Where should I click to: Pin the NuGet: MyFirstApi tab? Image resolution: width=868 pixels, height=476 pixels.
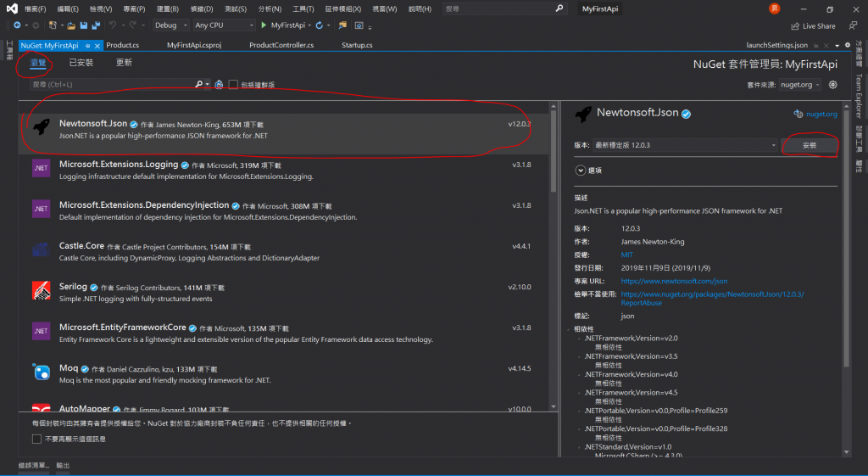(88, 46)
